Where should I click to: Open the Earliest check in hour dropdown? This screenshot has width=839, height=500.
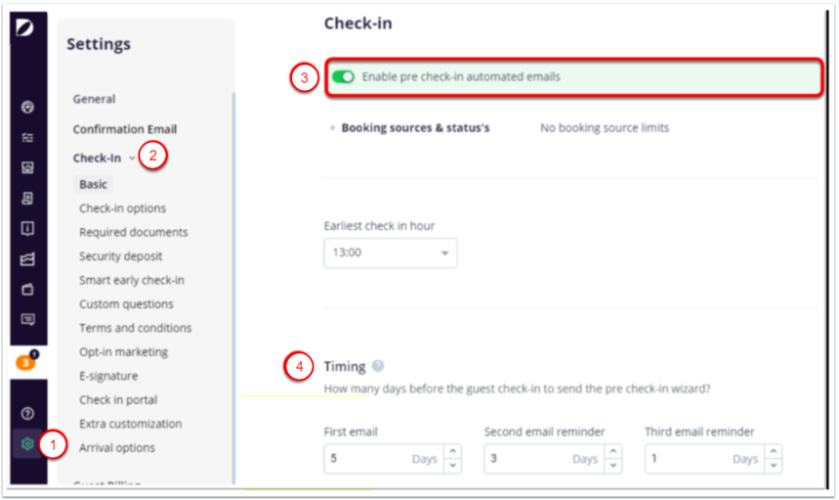click(390, 253)
